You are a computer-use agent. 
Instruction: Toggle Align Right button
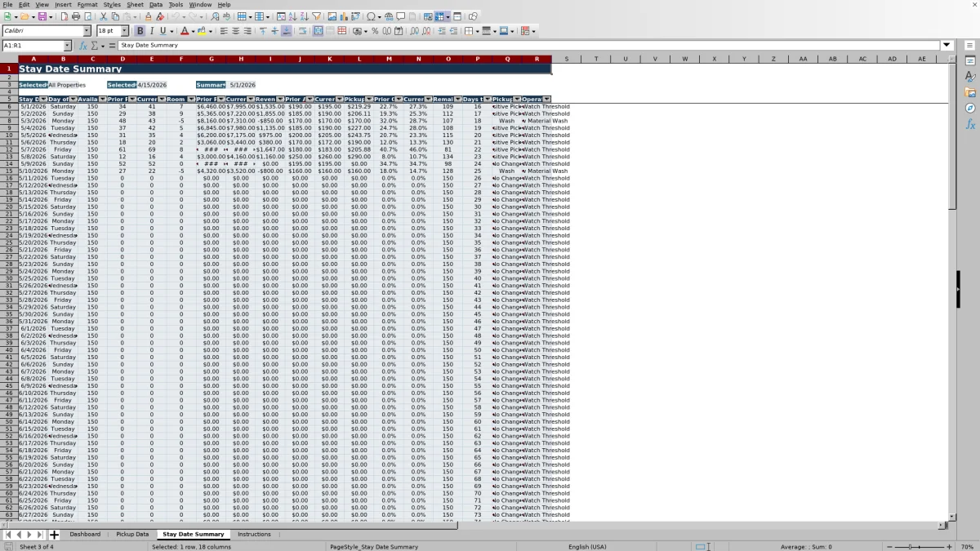[x=247, y=31]
